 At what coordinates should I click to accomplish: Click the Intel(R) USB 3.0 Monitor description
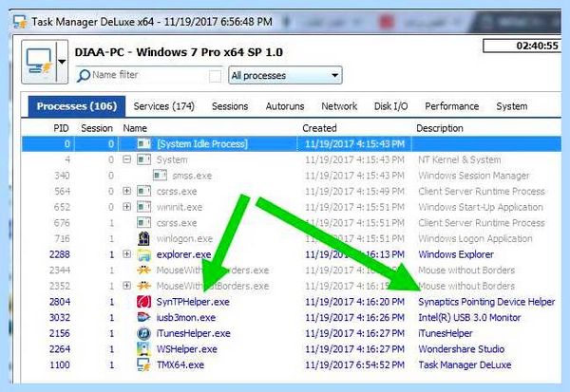coord(469,318)
